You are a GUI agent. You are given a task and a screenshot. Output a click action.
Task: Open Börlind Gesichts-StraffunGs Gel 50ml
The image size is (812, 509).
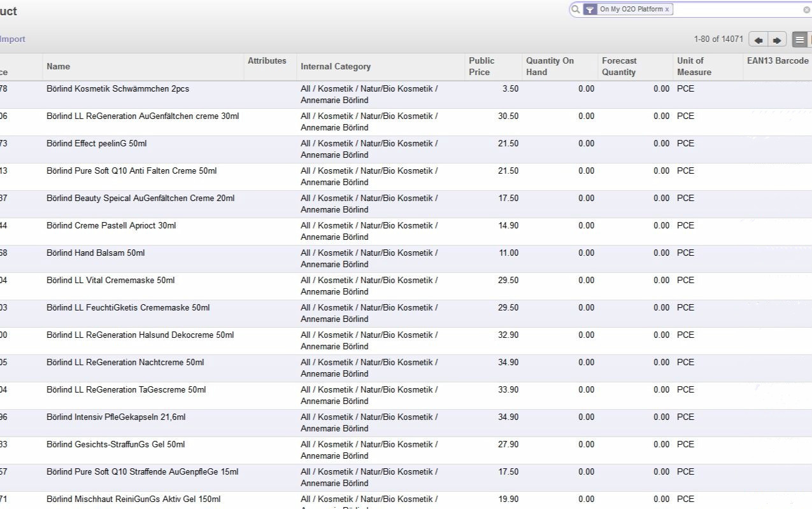(x=115, y=445)
